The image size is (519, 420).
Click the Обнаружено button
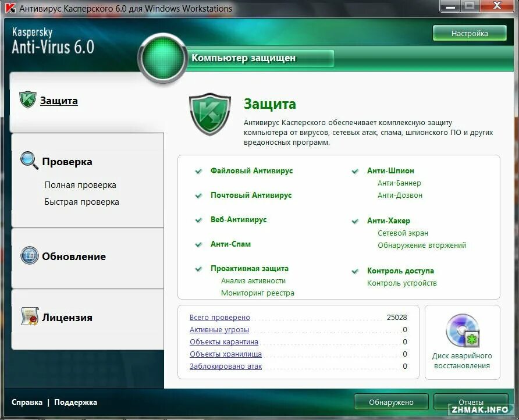click(x=391, y=402)
